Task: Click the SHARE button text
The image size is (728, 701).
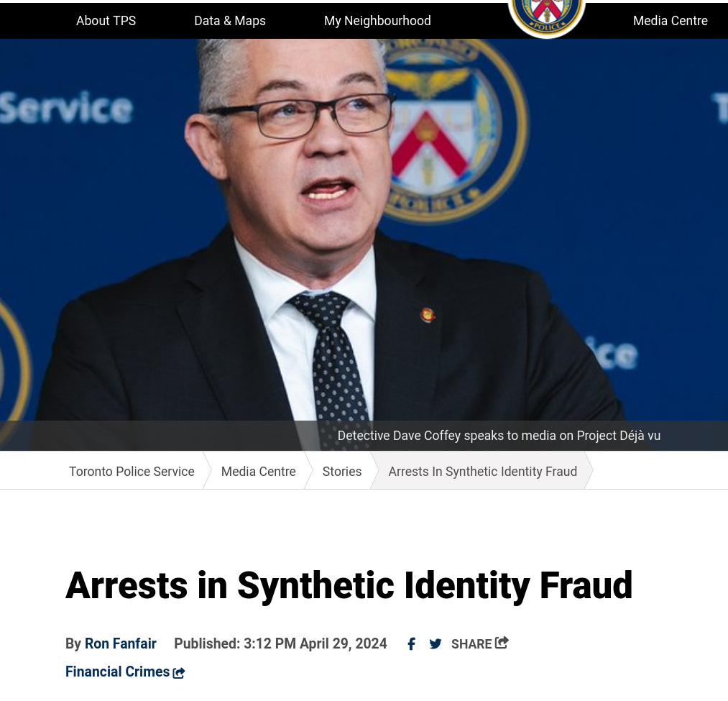Action: click(471, 644)
